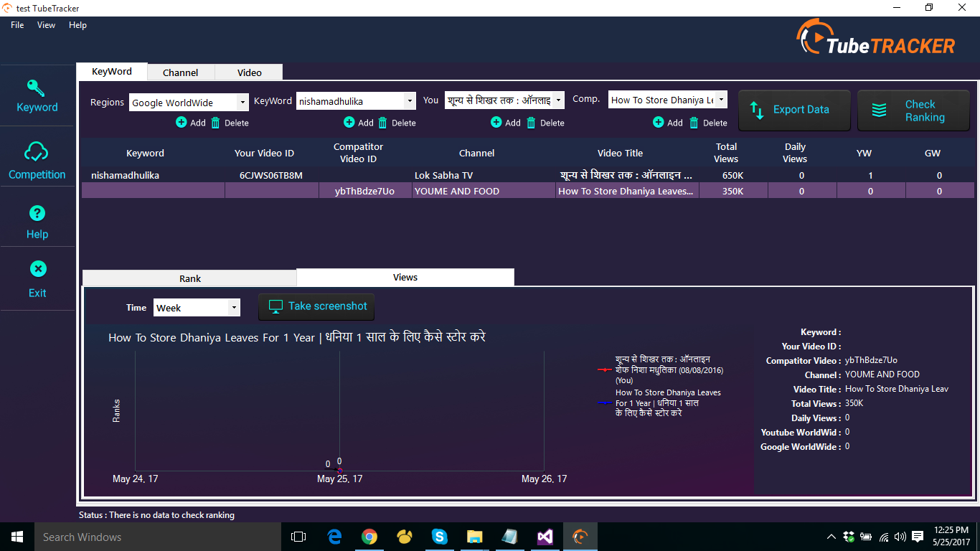Click the Windows search box
Image resolution: width=980 pixels, height=551 pixels.
158,537
